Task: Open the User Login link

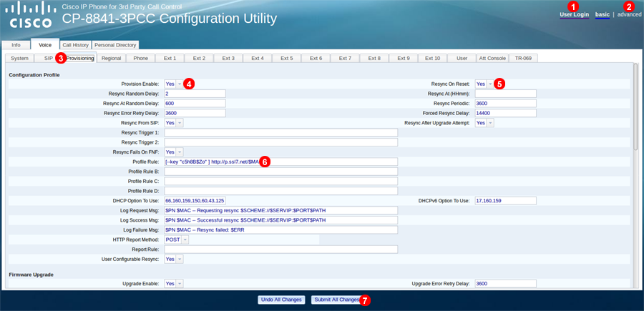Action: pos(574,15)
